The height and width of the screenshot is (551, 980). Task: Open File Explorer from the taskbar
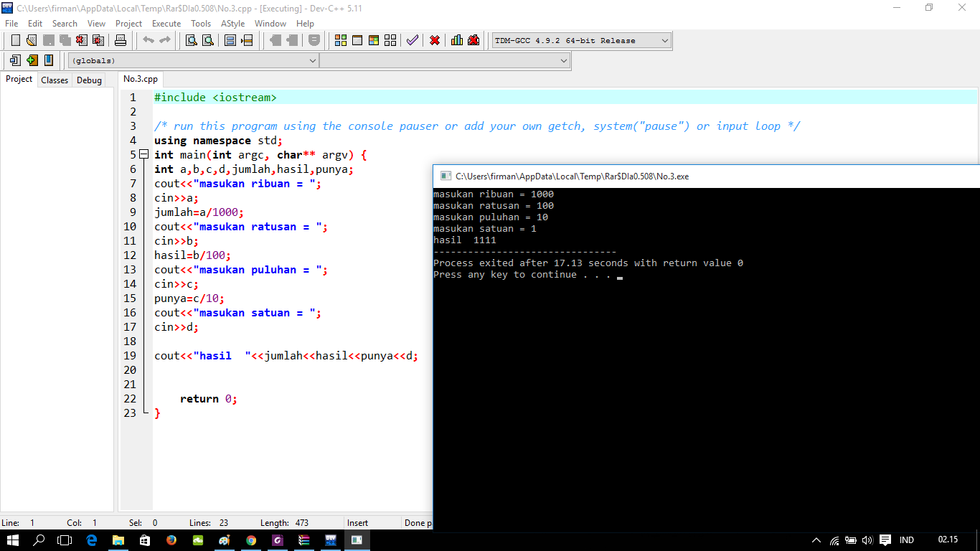[x=118, y=540]
